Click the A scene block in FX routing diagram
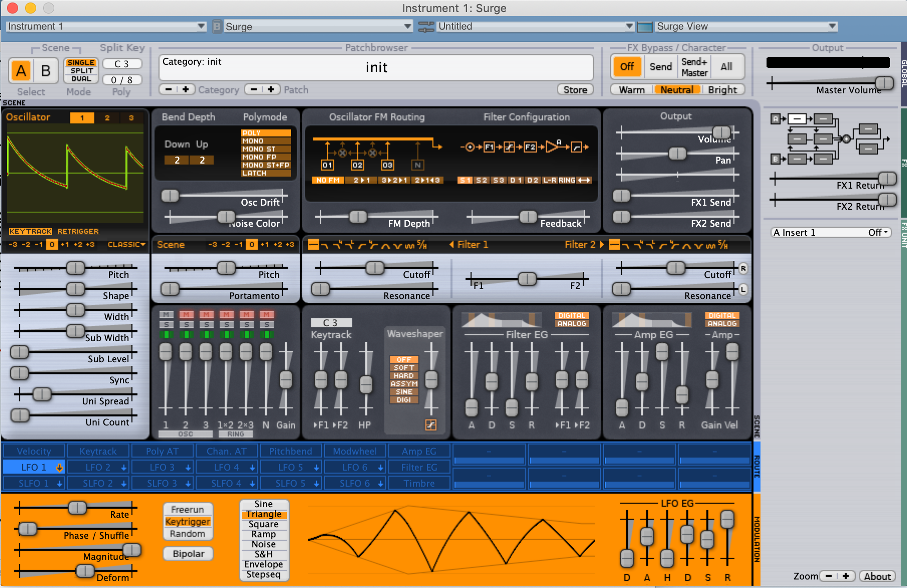The image size is (907, 588). pos(776,119)
